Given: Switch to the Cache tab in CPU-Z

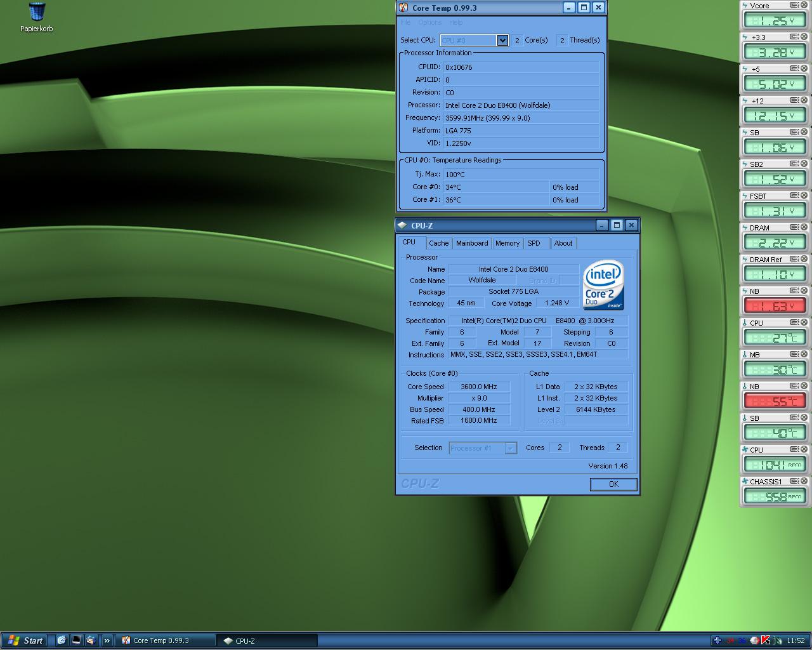Looking at the screenshot, I should pos(438,243).
